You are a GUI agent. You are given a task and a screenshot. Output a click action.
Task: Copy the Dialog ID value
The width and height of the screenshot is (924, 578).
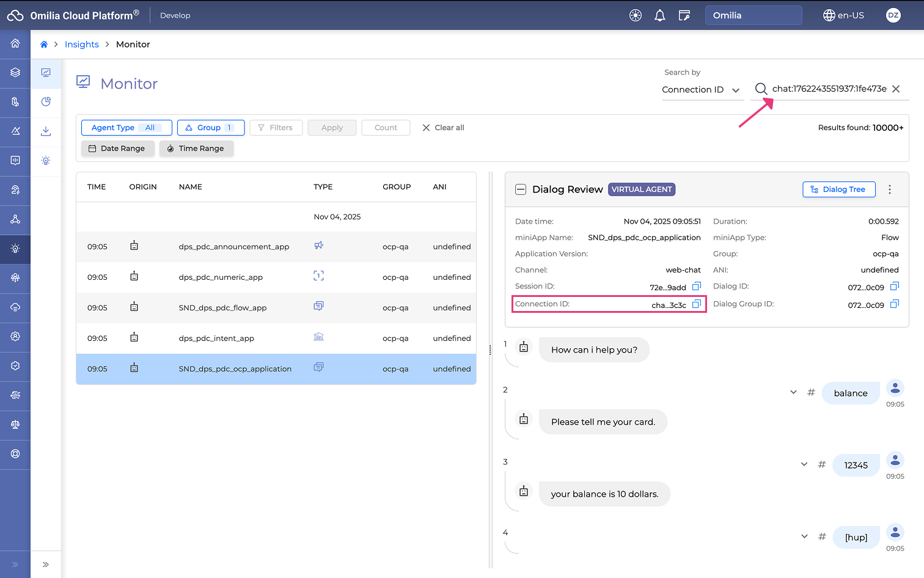coord(894,287)
